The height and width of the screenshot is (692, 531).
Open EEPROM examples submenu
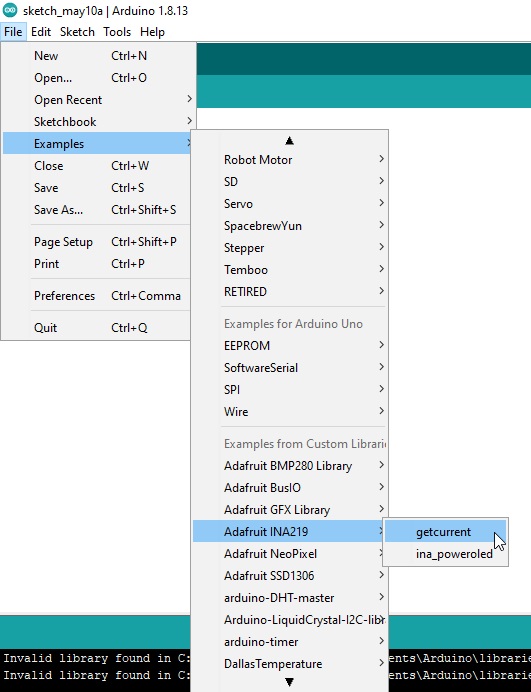pyautogui.click(x=290, y=346)
